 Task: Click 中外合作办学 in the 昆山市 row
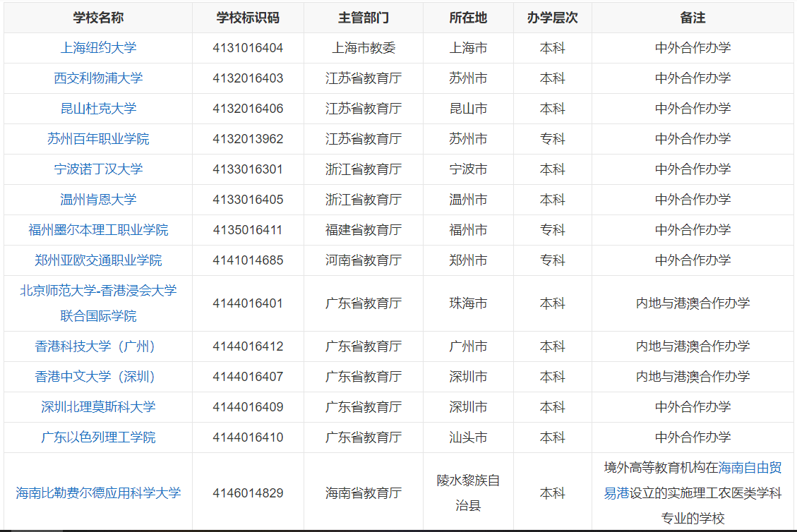pos(693,108)
